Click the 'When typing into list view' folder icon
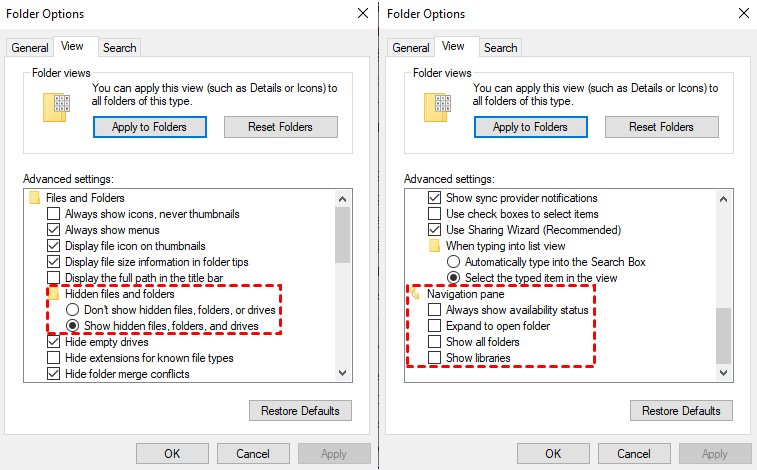 point(435,246)
